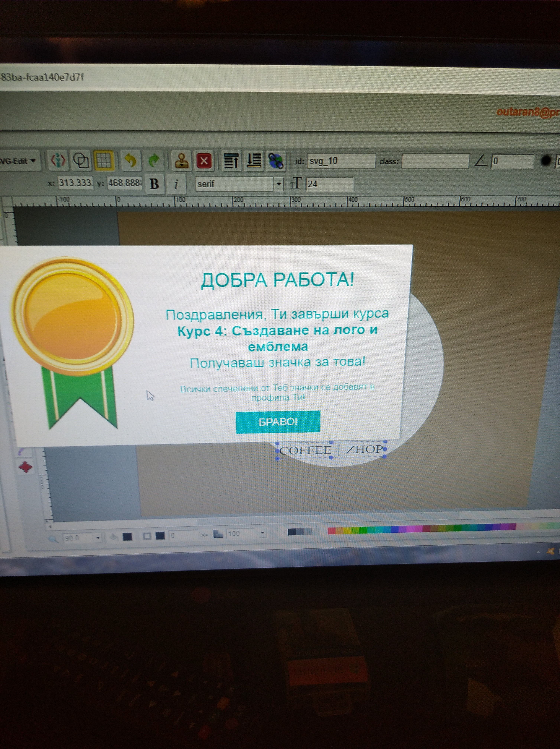
Task: Move selected element to top
Action: click(231, 160)
